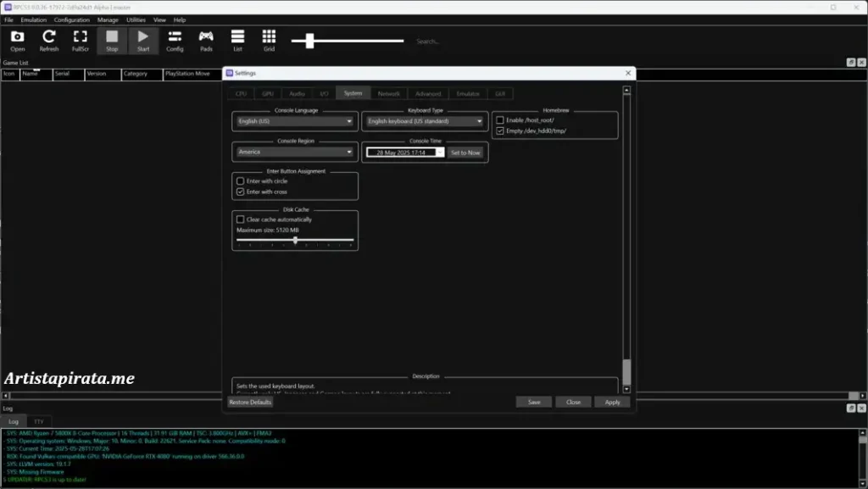Open the Console Language dropdown
The width and height of the screenshot is (868, 489).
[293, 121]
